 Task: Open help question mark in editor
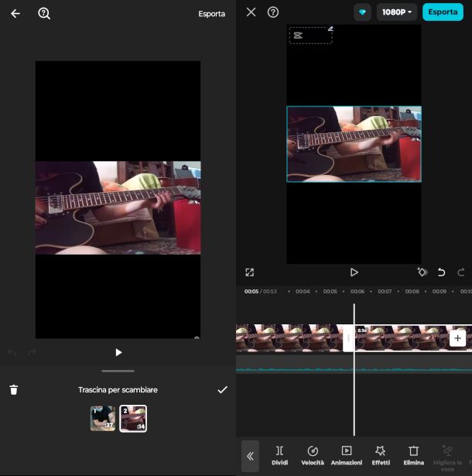[273, 12]
